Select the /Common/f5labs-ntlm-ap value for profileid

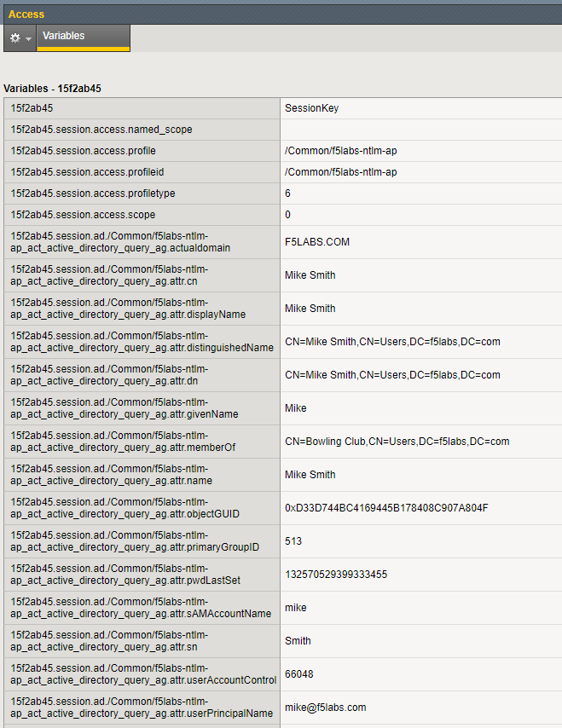coord(341,172)
